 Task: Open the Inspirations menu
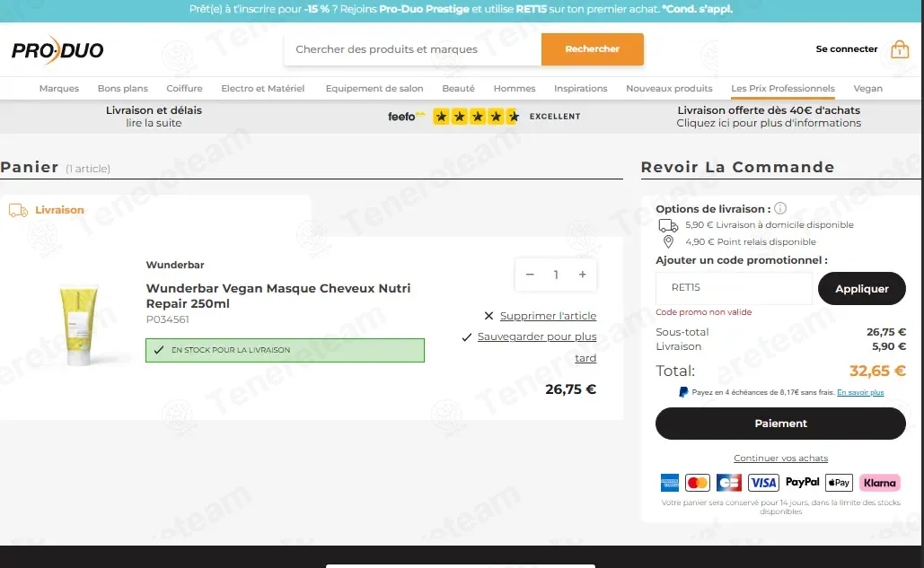click(x=580, y=88)
